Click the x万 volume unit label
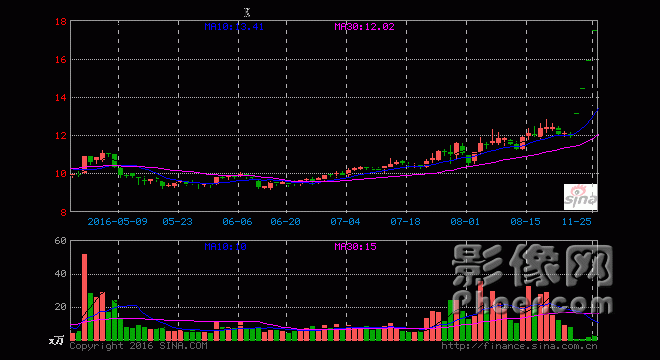Screen dimensions: 660x360 pos(56,340)
